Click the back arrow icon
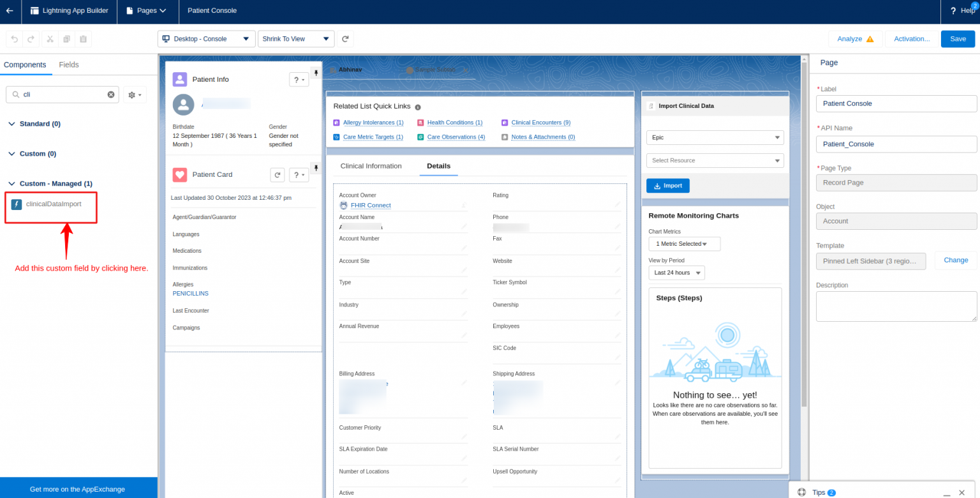980x498 pixels. (x=10, y=11)
